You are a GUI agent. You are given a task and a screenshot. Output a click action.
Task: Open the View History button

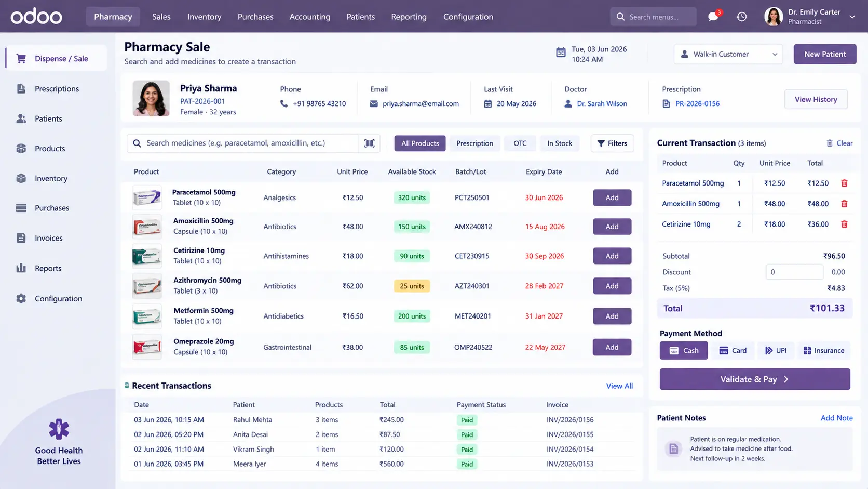point(816,99)
